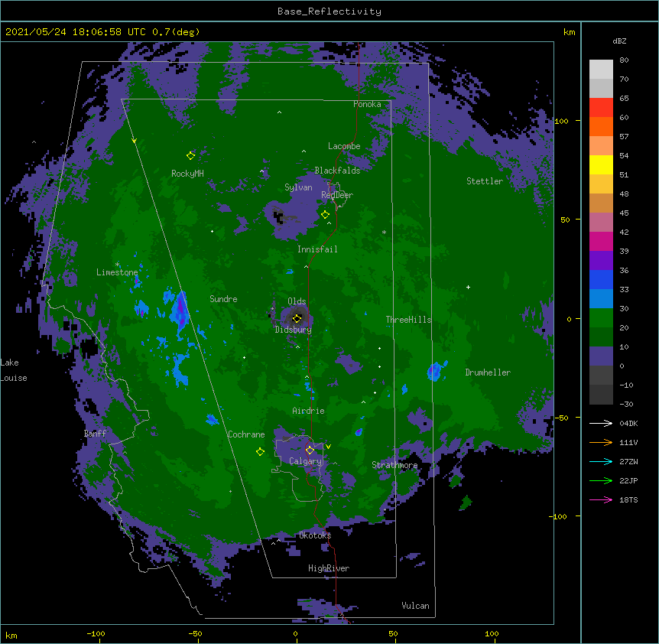
Task: Click the asterisk marker east of Innisfail
Action: pyautogui.click(x=384, y=233)
